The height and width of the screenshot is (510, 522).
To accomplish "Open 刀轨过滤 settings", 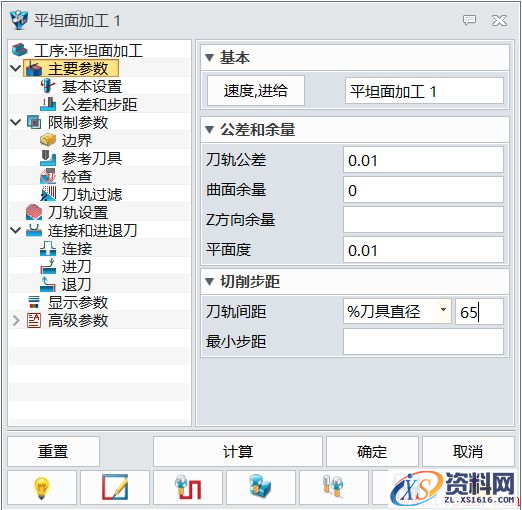I will (92, 194).
